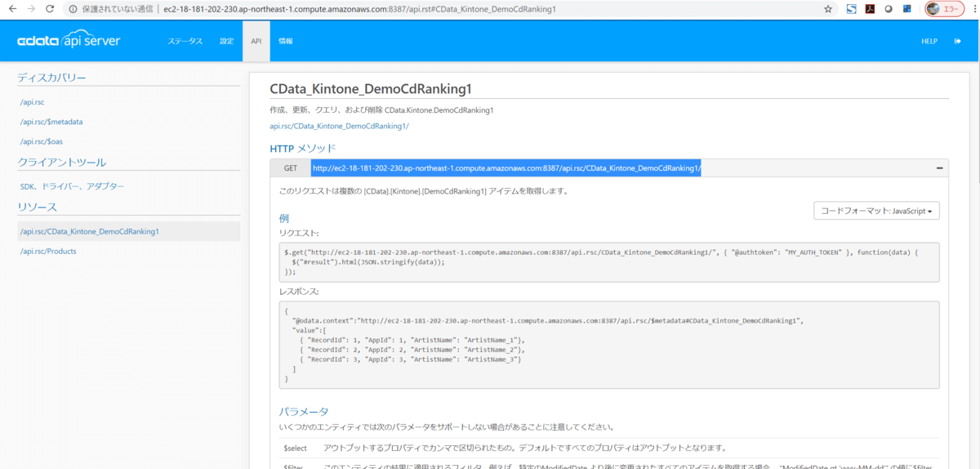Go back using the browser back arrow
980x469 pixels.
click(11, 9)
